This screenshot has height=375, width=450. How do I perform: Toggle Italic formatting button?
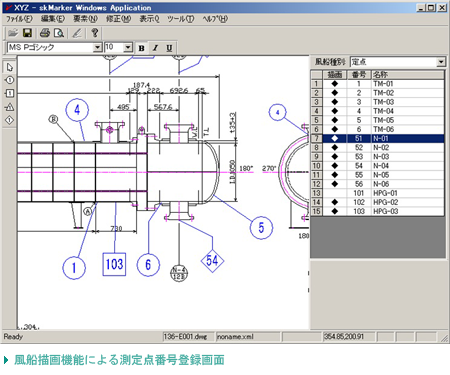155,48
